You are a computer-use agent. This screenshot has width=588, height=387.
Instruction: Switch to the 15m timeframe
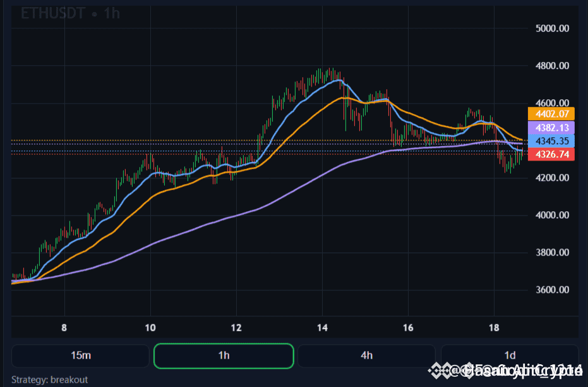pyautogui.click(x=81, y=355)
